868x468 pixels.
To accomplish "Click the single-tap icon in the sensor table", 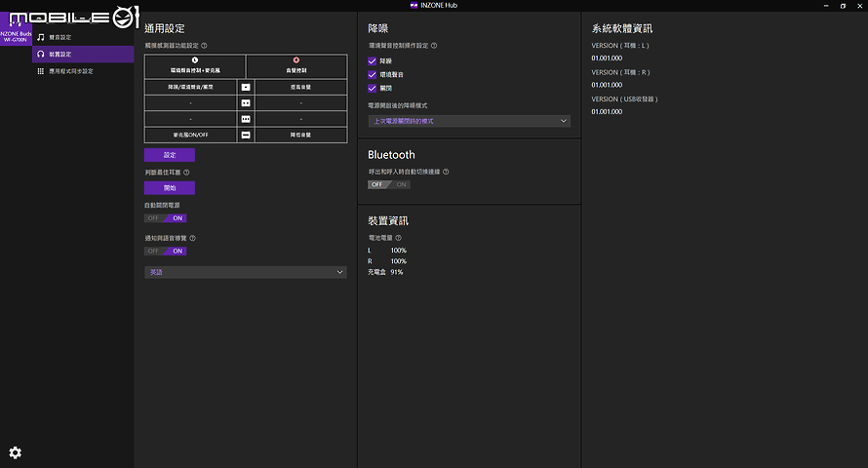I will [x=246, y=87].
